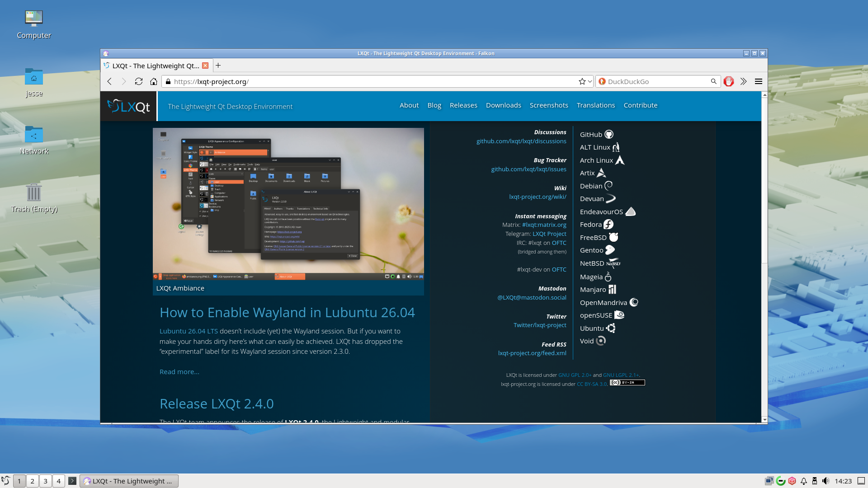Viewport: 868px width, 488px height.
Task: Open the Contribute page
Action: (x=641, y=105)
